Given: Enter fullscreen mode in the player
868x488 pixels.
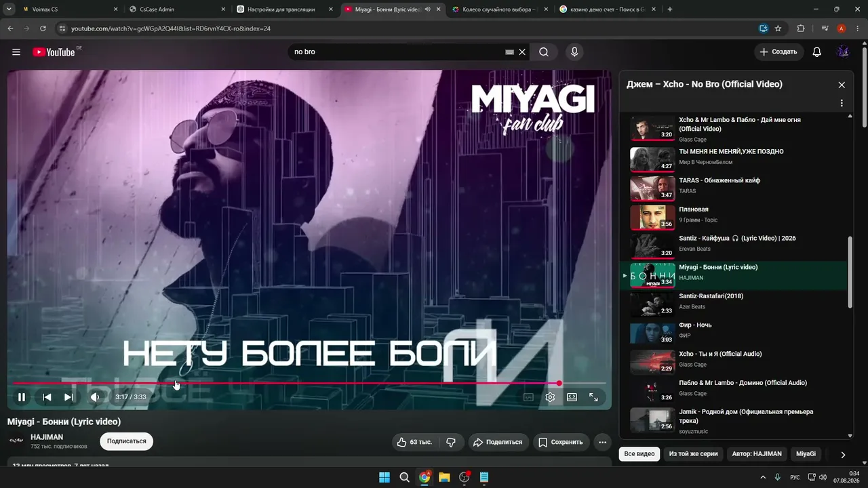Looking at the screenshot, I should click(593, 397).
